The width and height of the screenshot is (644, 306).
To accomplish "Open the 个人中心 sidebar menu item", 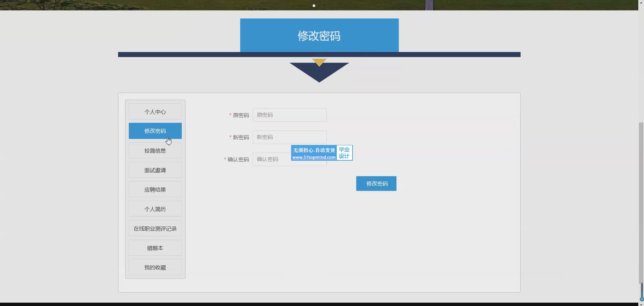I will (155, 112).
